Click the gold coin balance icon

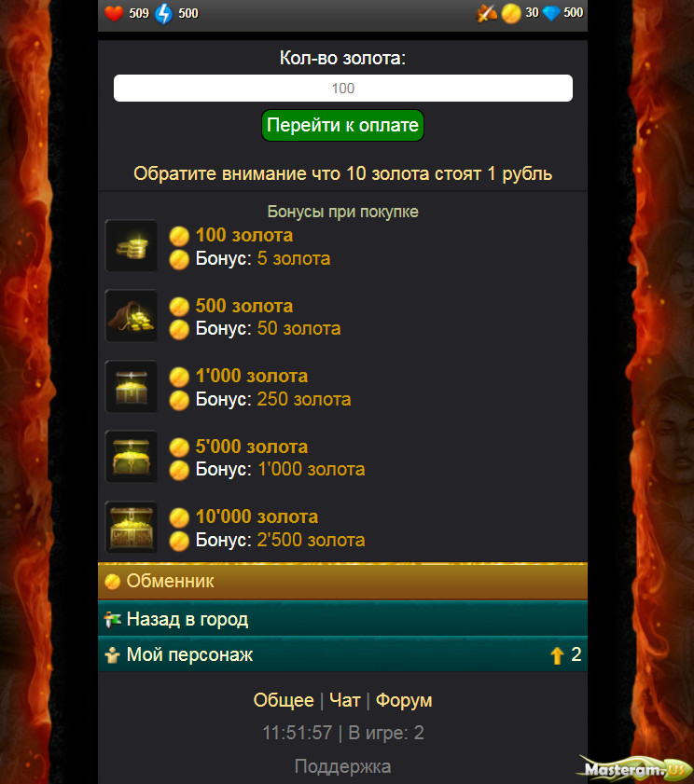(x=511, y=13)
